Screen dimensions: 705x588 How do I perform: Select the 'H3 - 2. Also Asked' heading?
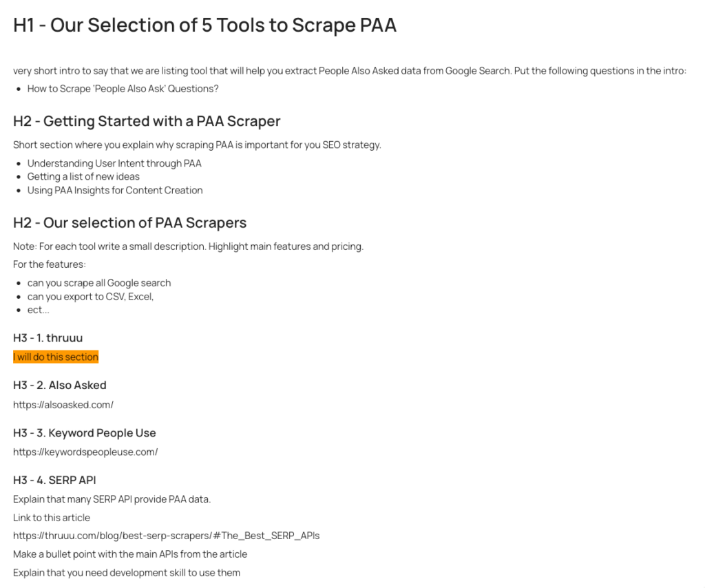click(60, 386)
